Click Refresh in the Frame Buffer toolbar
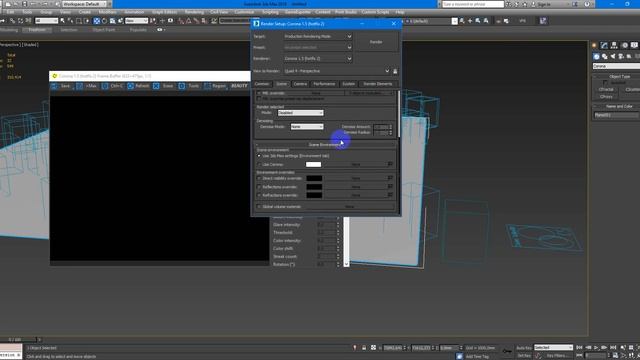 tap(138, 86)
